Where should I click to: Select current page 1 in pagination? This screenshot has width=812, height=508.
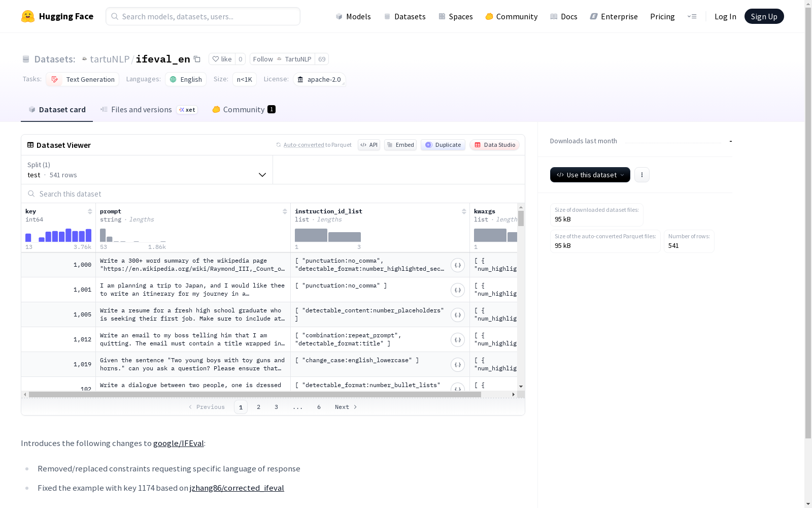(241, 407)
